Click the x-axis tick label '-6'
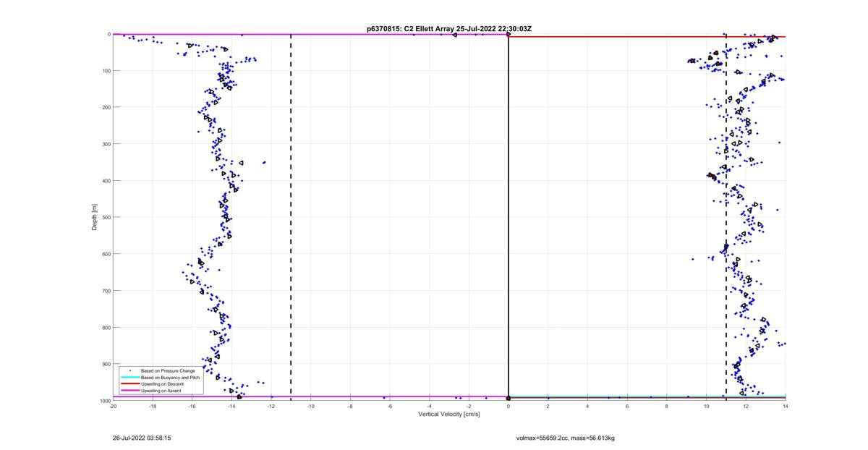This screenshot has height=450, width=868. pos(390,407)
